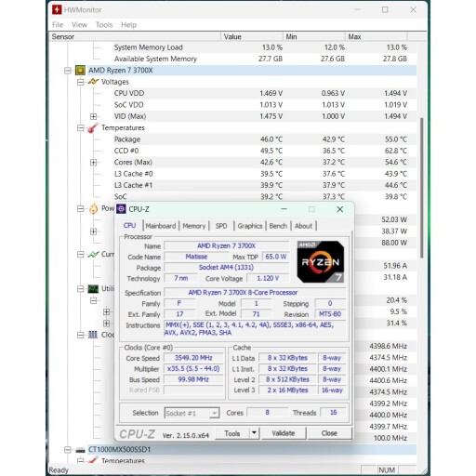Collapse the Clocks branch

pyautogui.click(x=80, y=335)
